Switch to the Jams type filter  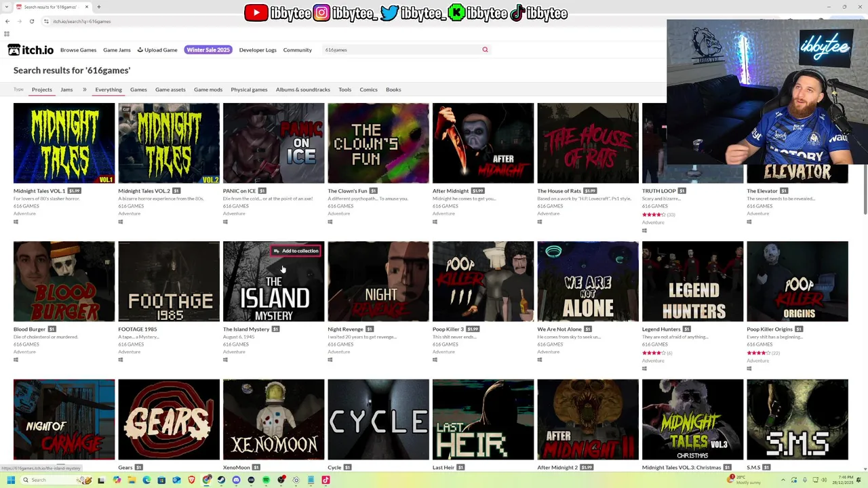click(66, 89)
